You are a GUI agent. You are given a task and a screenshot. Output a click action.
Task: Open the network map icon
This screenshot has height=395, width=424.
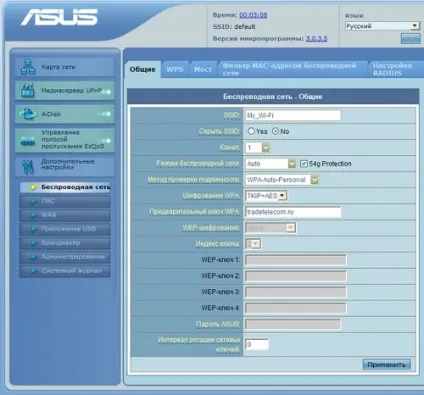pyautogui.click(x=28, y=67)
